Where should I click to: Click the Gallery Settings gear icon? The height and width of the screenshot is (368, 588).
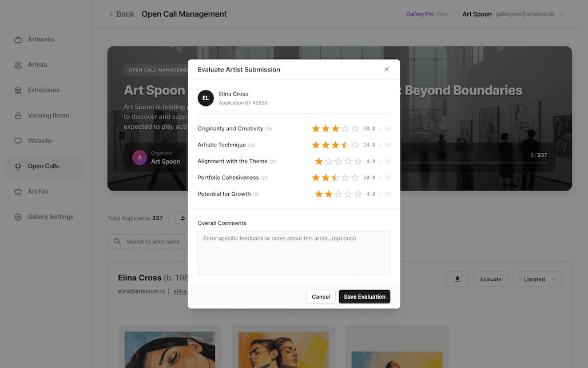(18, 217)
